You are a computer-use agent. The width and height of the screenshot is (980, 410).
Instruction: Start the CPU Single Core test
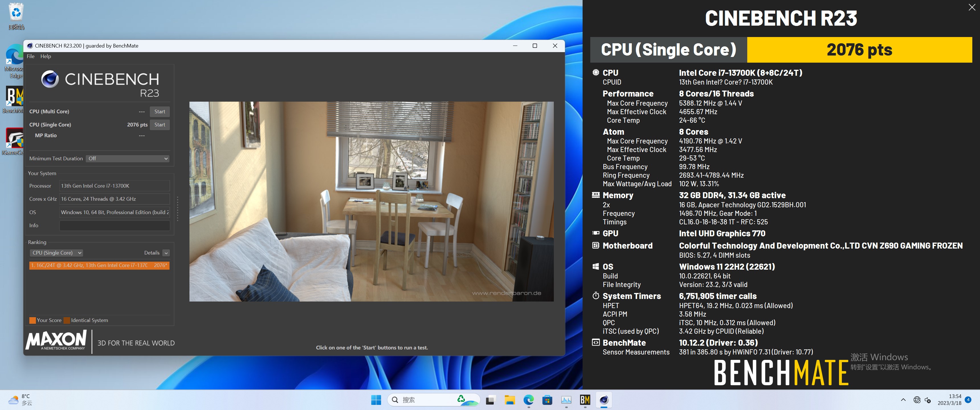160,124
